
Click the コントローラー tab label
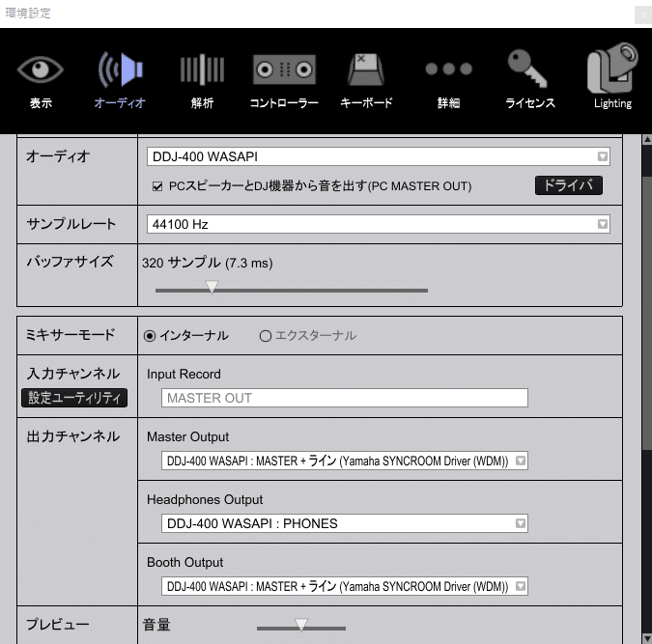[284, 103]
